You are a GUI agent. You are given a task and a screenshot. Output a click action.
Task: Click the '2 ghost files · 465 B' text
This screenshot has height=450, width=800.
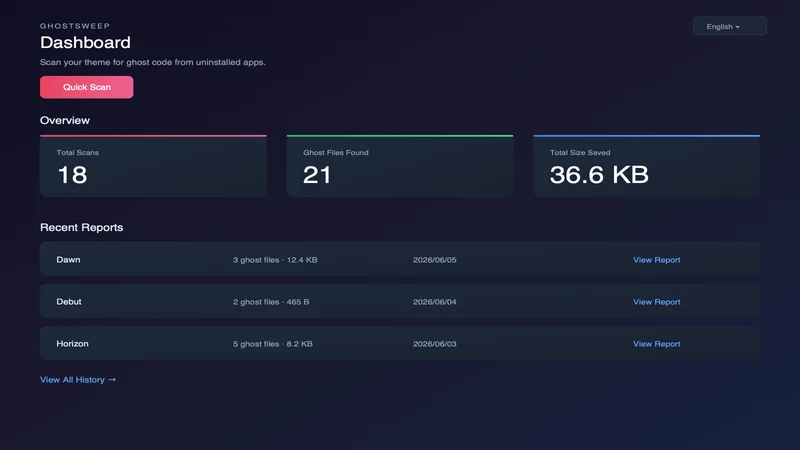click(271, 302)
